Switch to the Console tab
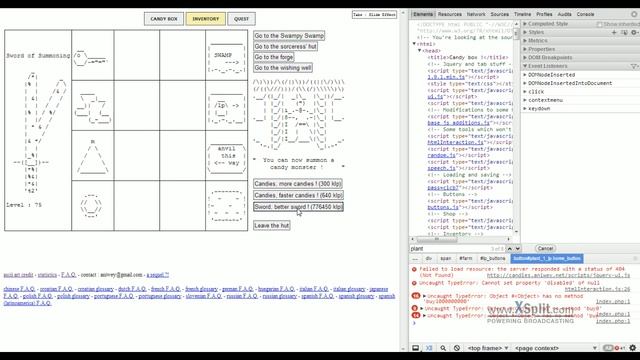The image size is (640, 360). (585, 14)
